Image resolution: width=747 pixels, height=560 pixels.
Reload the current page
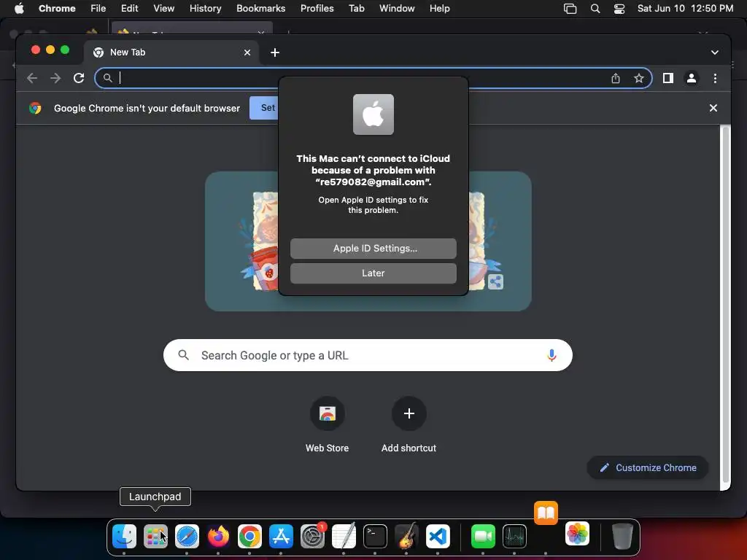click(79, 78)
